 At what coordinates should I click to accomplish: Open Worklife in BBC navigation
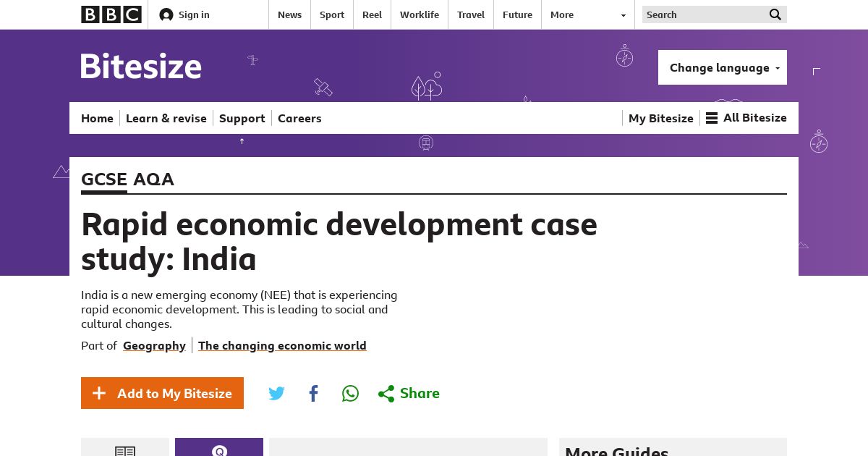pos(420,14)
